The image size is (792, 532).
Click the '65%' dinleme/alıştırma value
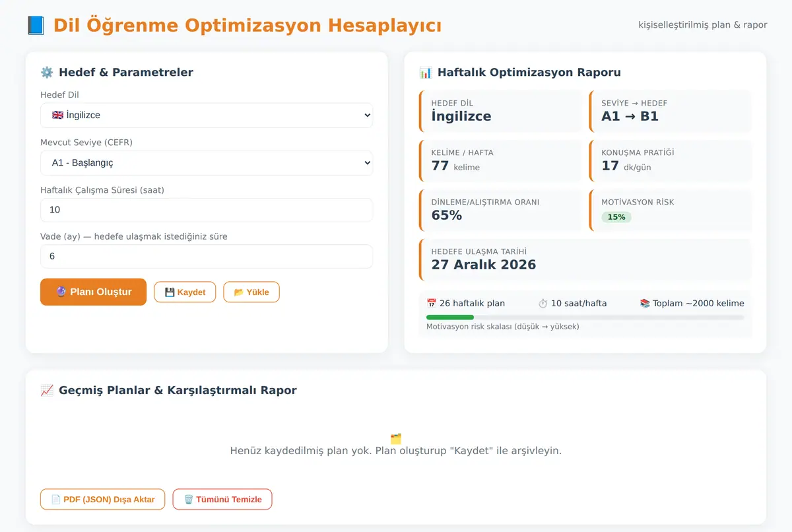pos(447,216)
